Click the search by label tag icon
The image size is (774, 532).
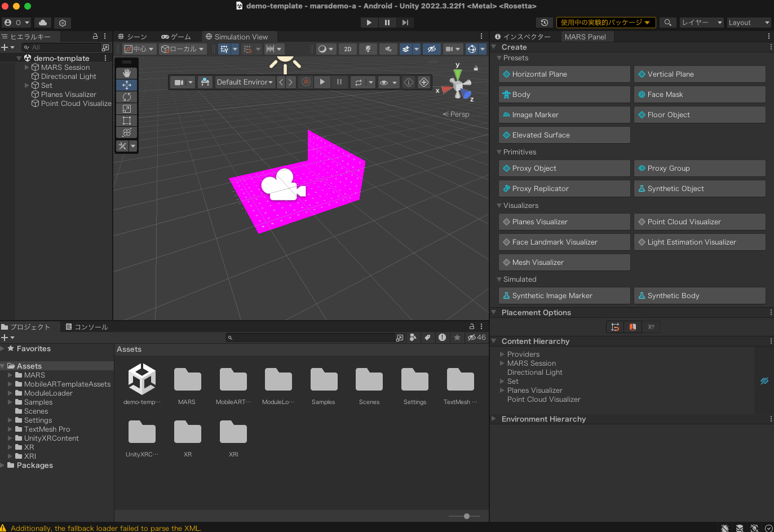click(x=428, y=338)
